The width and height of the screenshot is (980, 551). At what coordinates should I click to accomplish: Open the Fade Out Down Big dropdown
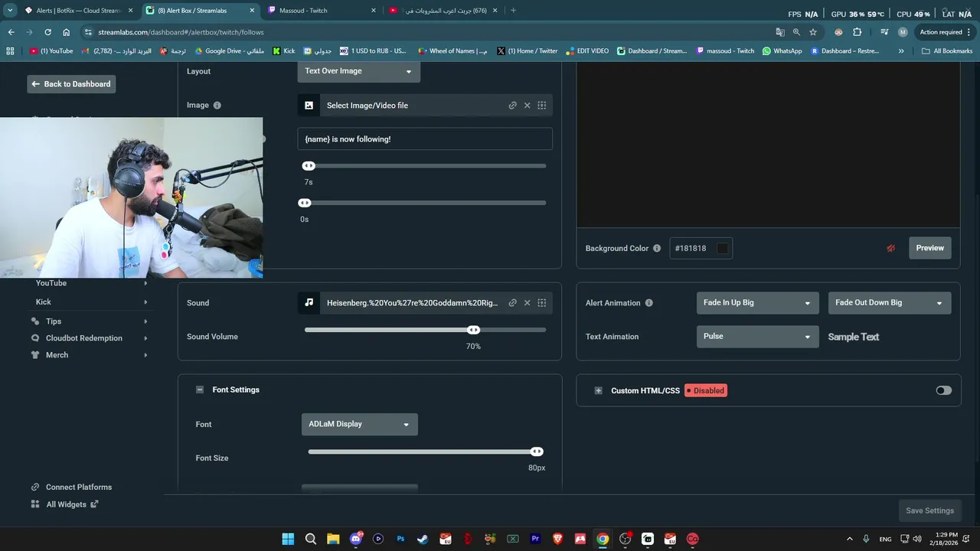pyautogui.click(x=890, y=303)
